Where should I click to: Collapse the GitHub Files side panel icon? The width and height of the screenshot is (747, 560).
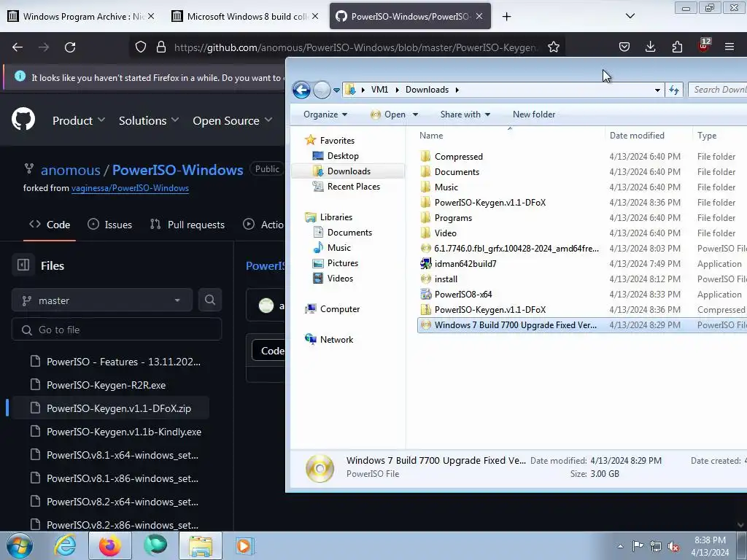[x=23, y=265]
